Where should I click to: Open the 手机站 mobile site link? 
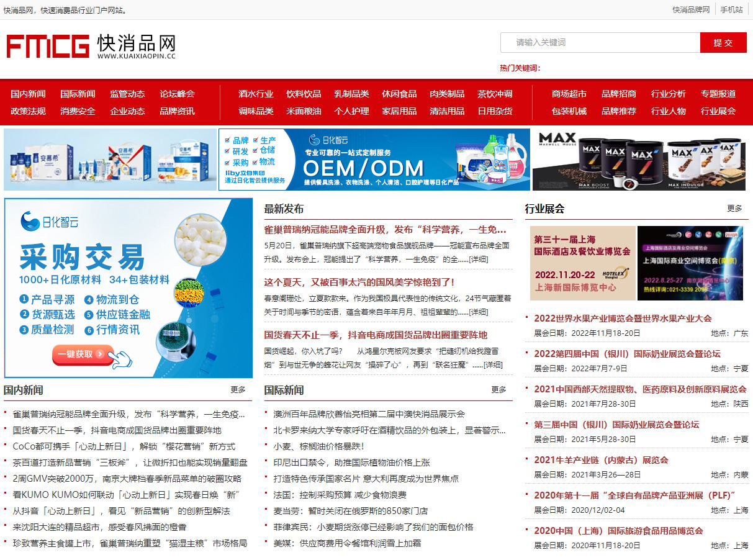click(731, 9)
